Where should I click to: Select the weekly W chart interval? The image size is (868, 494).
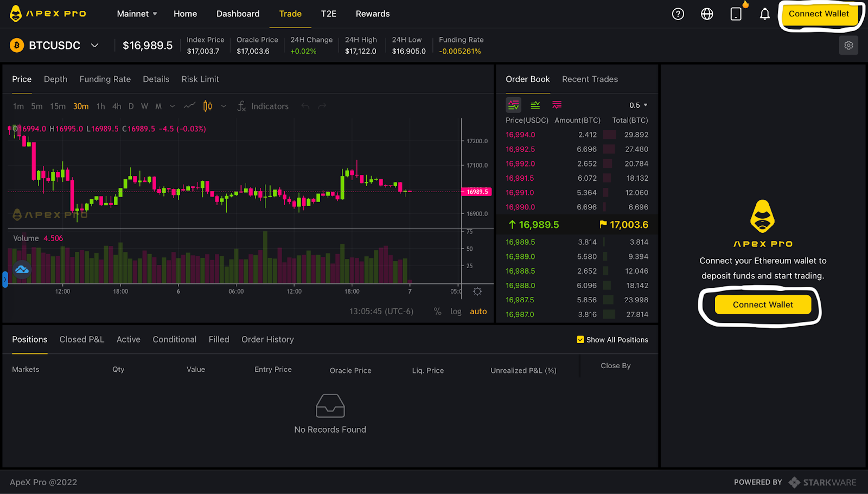click(x=144, y=106)
